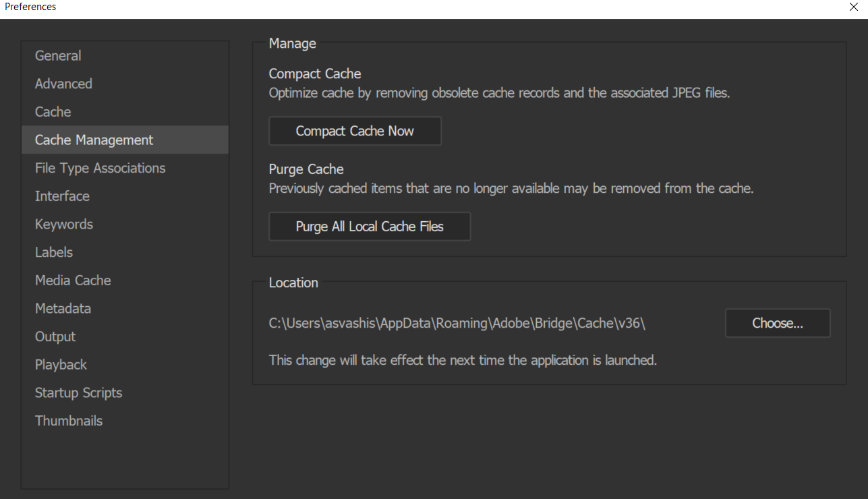Select the General preferences category
The width and height of the screenshot is (868, 499).
pyautogui.click(x=57, y=55)
